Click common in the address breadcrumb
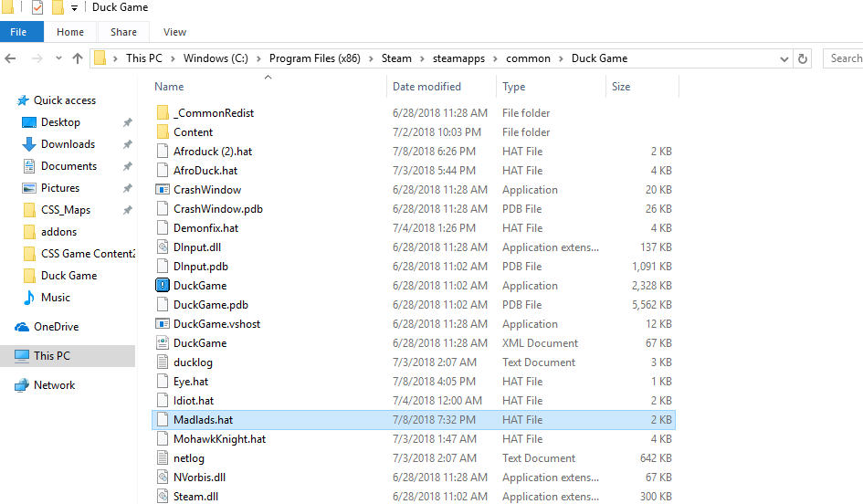 click(529, 58)
